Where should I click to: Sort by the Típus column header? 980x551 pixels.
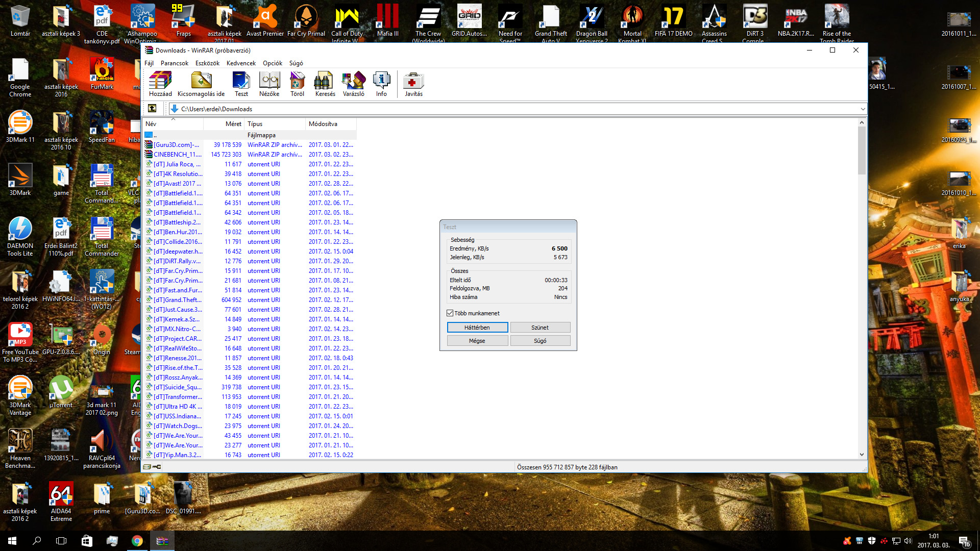pyautogui.click(x=275, y=124)
